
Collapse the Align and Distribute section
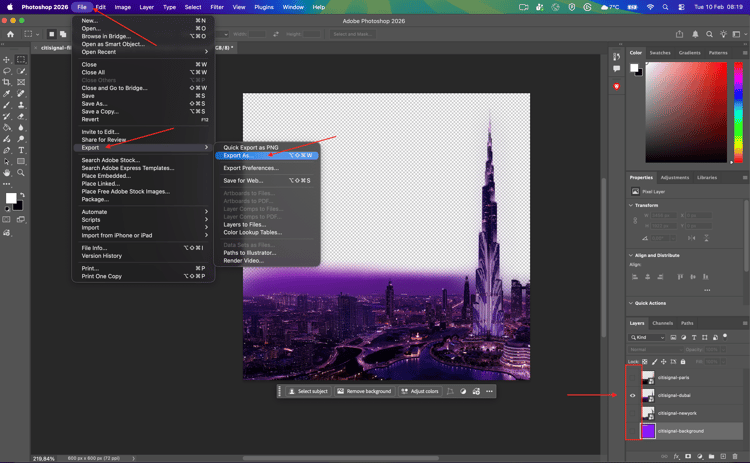click(x=632, y=255)
